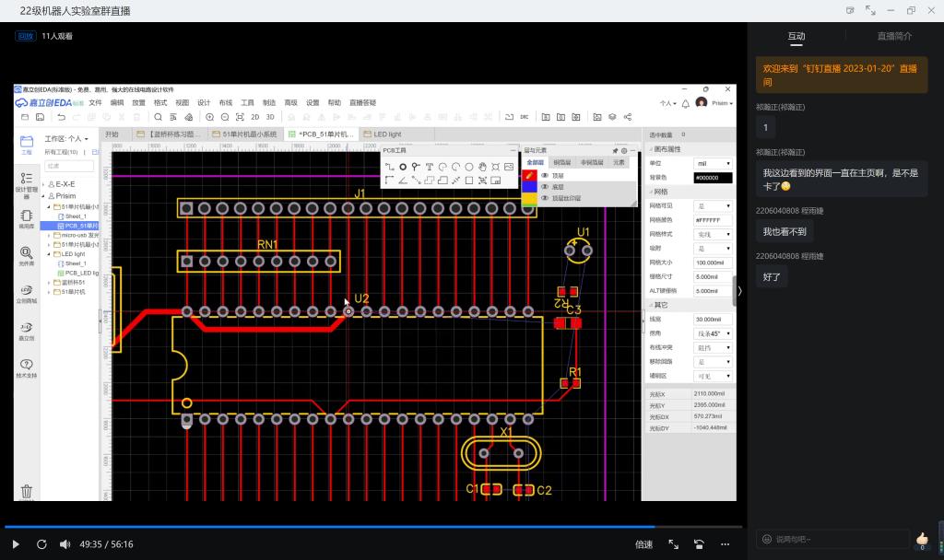The image size is (944, 560).
Task: Switch to the LED light tab
Action: tap(387, 134)
